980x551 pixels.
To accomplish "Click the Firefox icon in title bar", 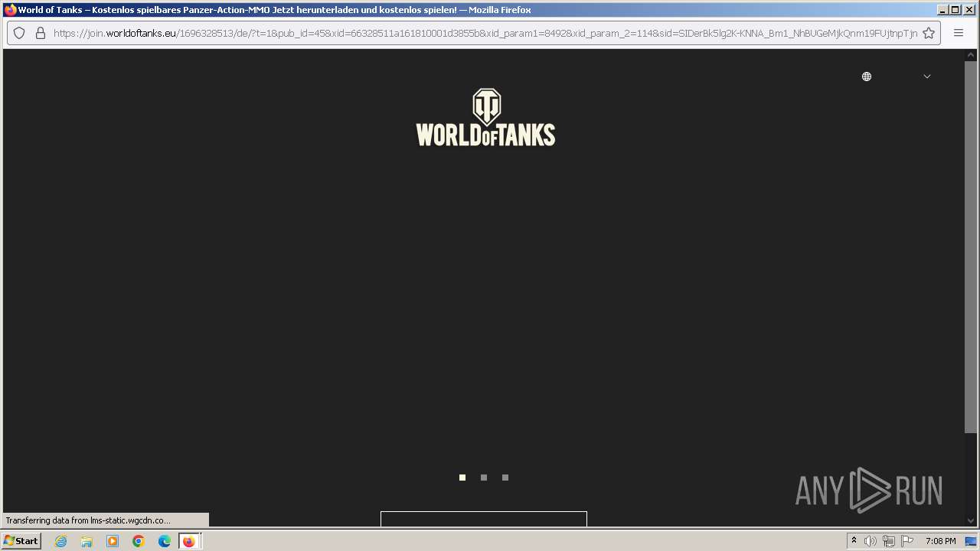I will [x=10, y=10].
